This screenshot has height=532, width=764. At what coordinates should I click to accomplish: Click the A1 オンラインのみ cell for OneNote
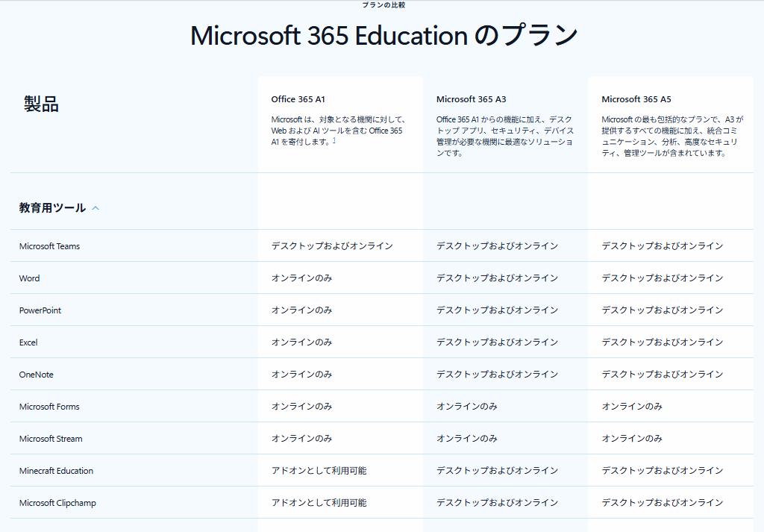tap(301, 375)
